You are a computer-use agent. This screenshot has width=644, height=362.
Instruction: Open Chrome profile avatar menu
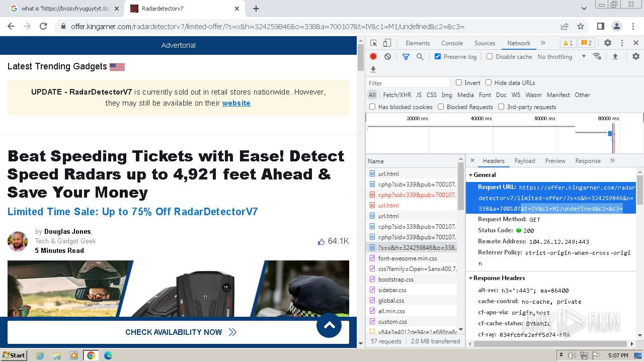click(616, 26)
